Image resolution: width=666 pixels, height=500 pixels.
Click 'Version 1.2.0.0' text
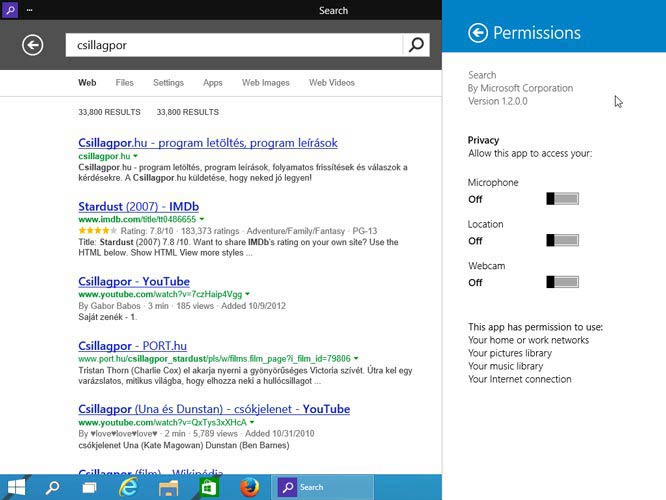pos(498,102)
